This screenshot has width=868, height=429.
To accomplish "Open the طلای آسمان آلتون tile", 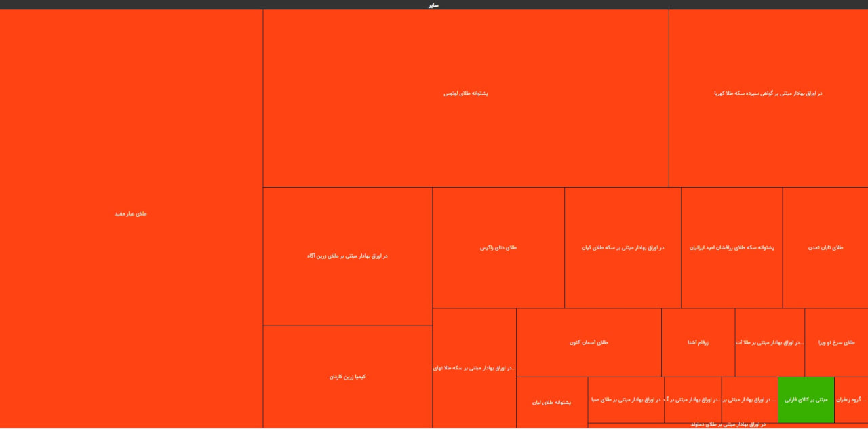I will pyautogui.click(x=589, y=342).
